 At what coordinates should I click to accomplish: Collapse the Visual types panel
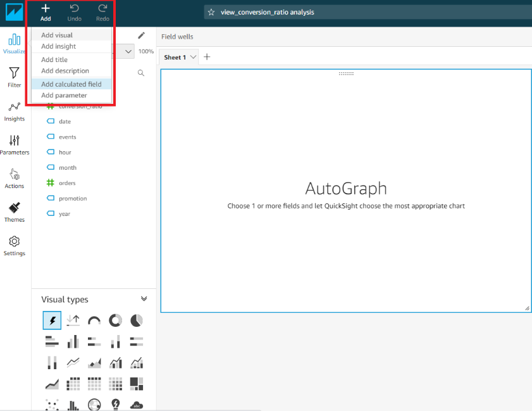tap(144, 298)
